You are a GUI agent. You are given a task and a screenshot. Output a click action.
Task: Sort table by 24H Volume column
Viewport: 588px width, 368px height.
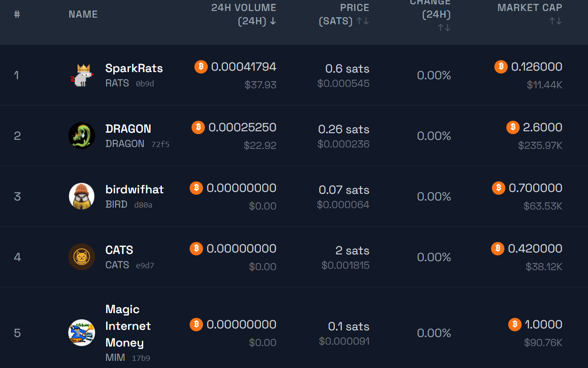(244, 14)
